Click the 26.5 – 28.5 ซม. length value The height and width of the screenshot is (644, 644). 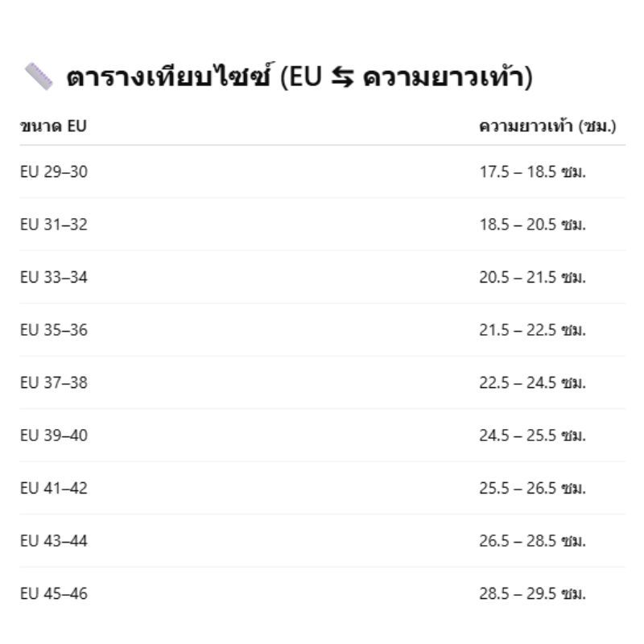(532, 541)
